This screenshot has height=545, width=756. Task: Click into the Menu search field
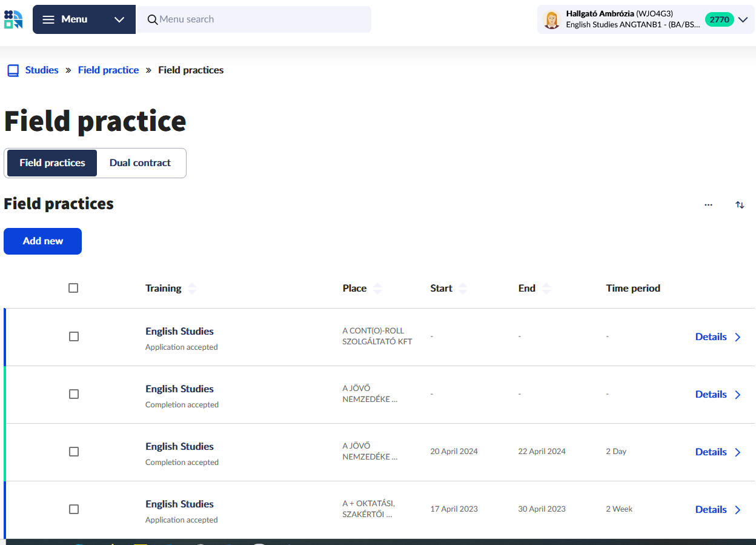tap(260, 19)
